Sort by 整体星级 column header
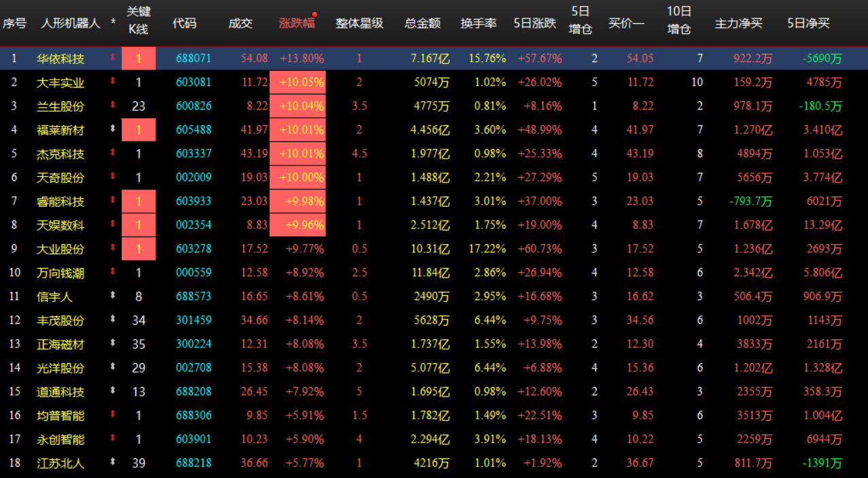Image resolution: width=868 pixels, height=478 pixels. 360,23
